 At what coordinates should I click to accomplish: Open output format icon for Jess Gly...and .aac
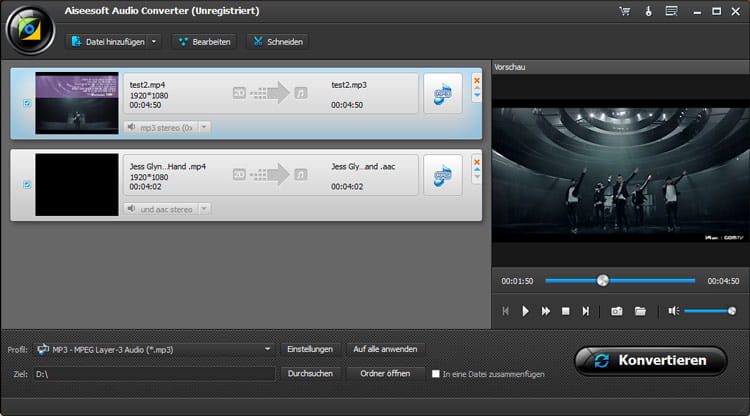click(443, 175)
